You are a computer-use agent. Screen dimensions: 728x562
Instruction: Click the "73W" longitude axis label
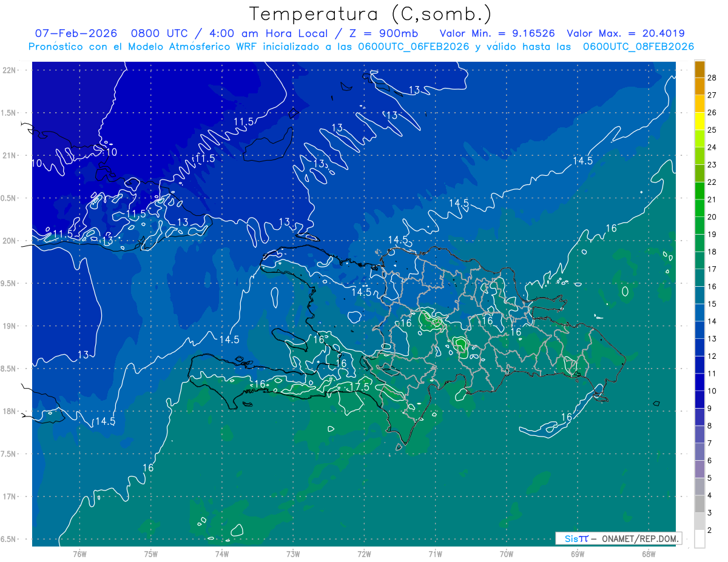tap(293, 554)
